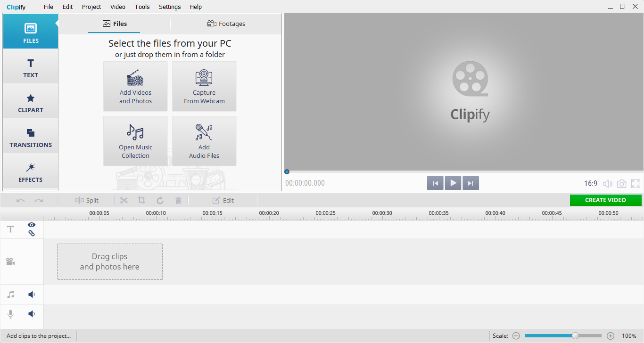The image size is (644, 343).
Task: Click Add Audio Files tile
Action: [204, 141]
